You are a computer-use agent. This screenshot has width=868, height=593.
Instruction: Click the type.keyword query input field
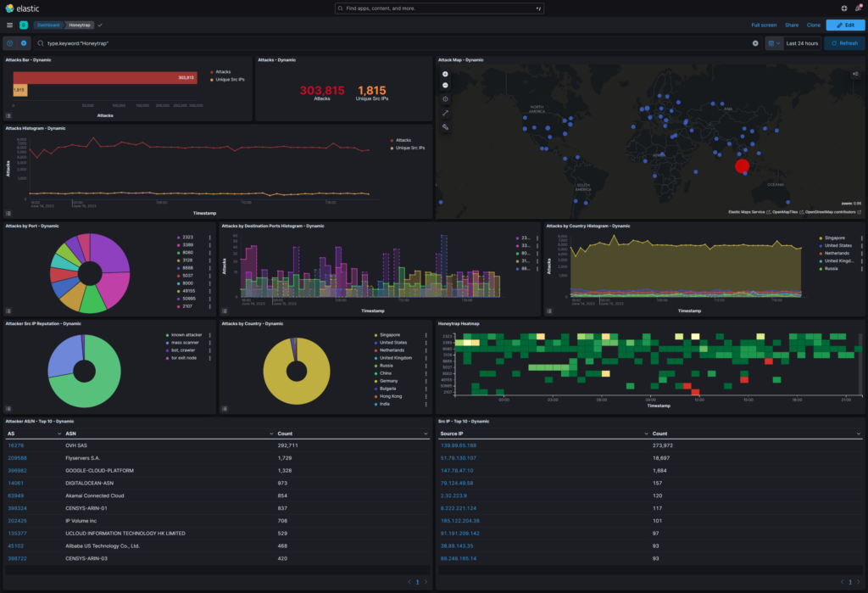click(395, 43)
